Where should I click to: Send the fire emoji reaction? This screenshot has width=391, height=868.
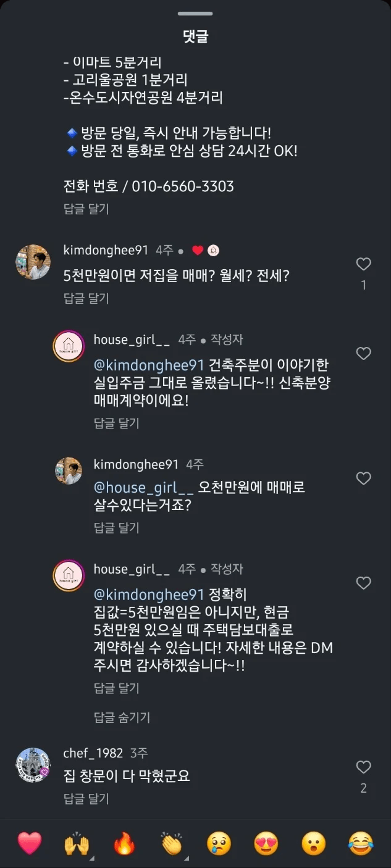point(124,843)
